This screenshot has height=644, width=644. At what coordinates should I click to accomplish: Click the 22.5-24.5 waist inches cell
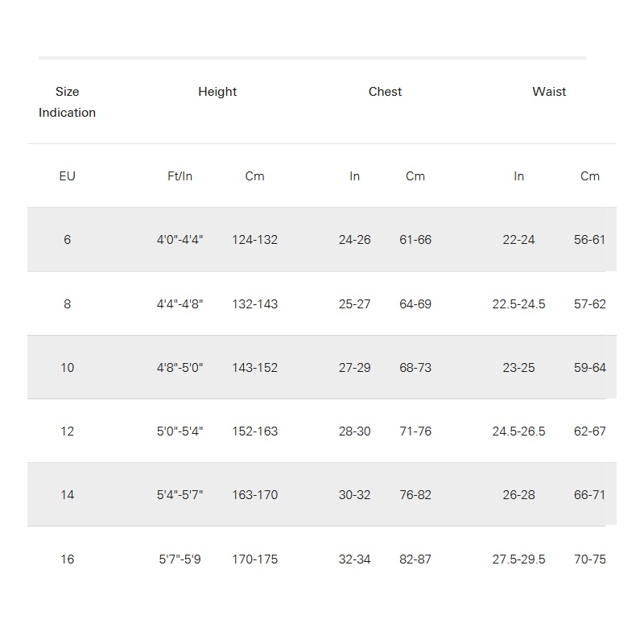518,304
